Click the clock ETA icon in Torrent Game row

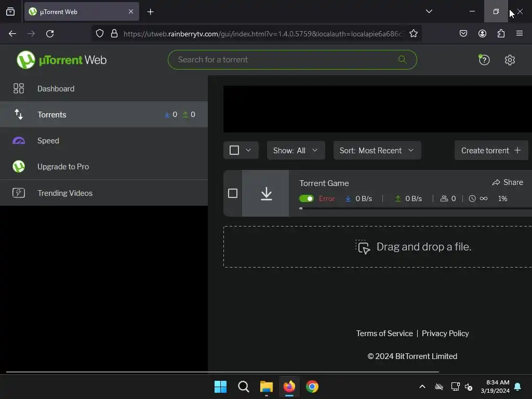[x=472, y=198]
